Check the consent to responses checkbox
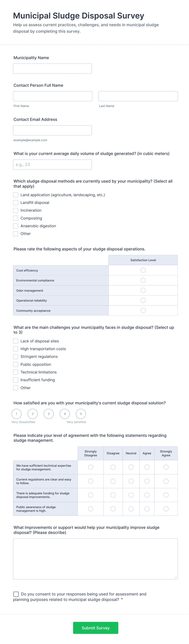This screenshot has height=644, width=189. (16, 594)
